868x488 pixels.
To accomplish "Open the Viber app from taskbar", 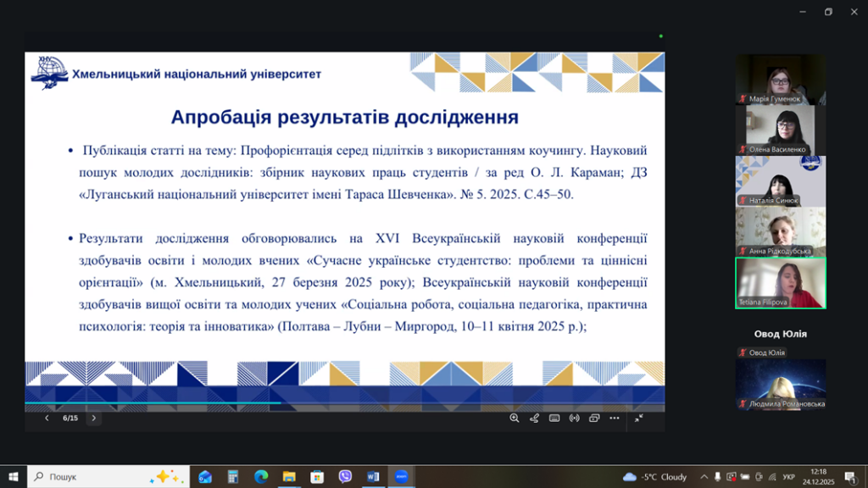I will (x=345, y=477).
